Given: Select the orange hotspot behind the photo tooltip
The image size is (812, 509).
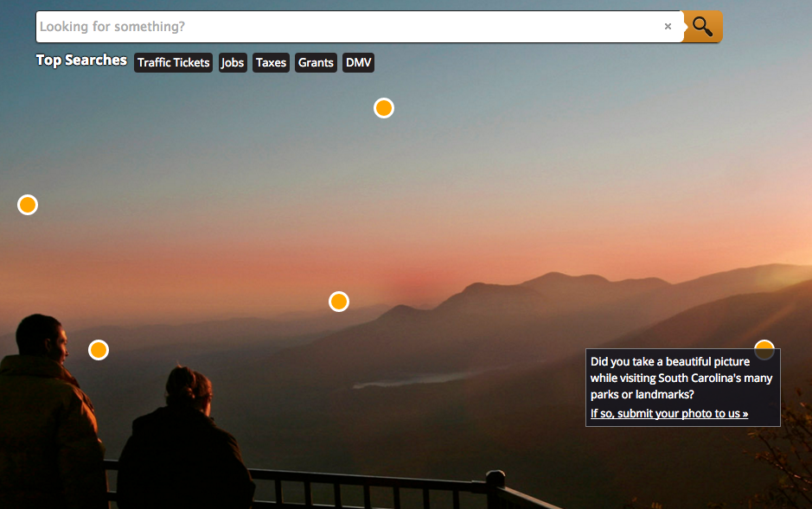Looking at the screenshot, I should pos(764,350).
